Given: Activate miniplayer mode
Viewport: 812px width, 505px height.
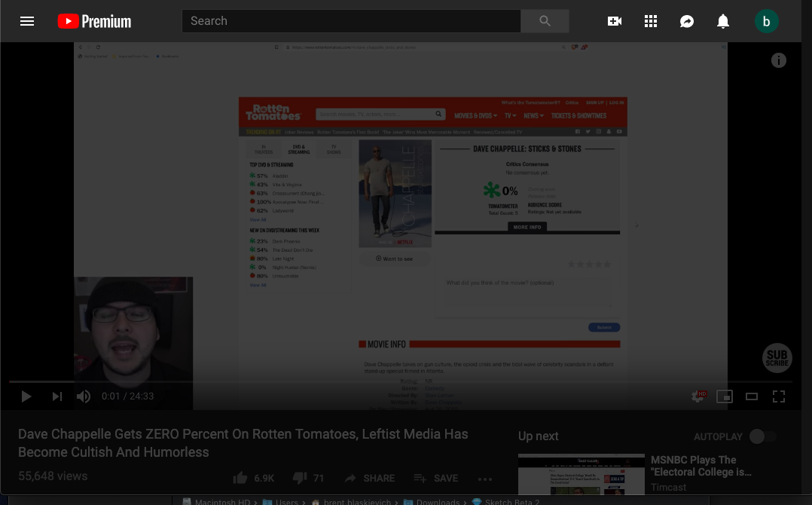Looking at the screenshot, I should point(725,396).
